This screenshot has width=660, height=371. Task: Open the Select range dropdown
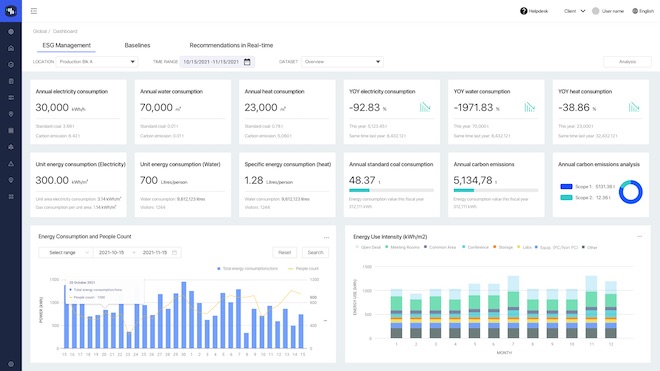click(65, 253)
